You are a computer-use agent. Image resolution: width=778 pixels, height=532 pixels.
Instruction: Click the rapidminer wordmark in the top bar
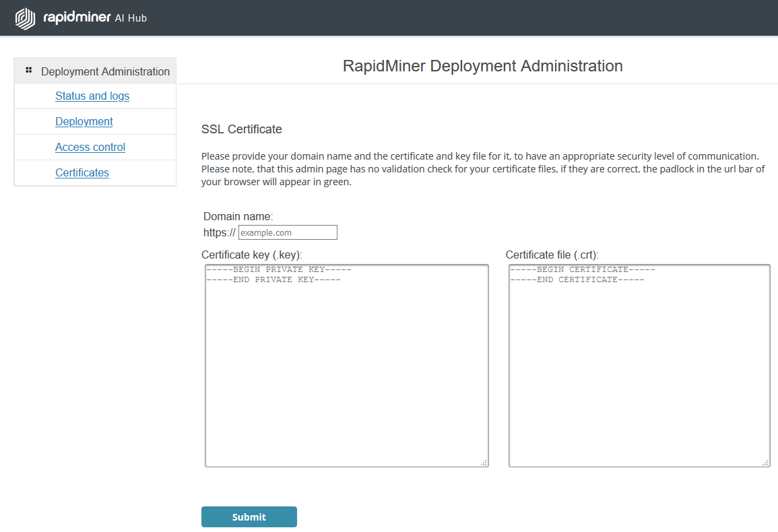[x=77, y=18]
